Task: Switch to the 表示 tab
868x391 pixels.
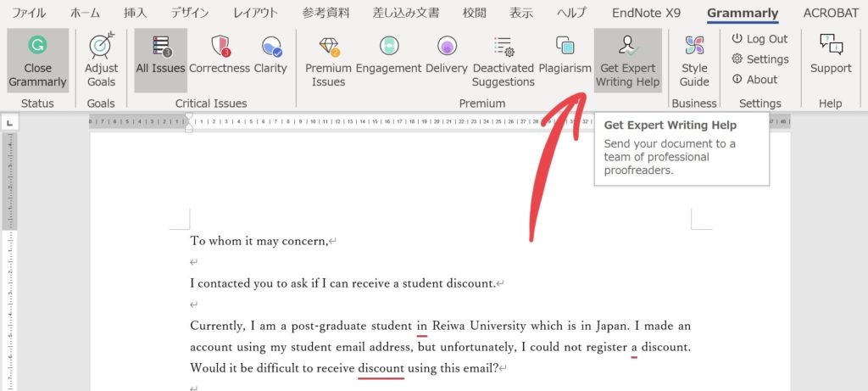Action: (x=521, y=14)
